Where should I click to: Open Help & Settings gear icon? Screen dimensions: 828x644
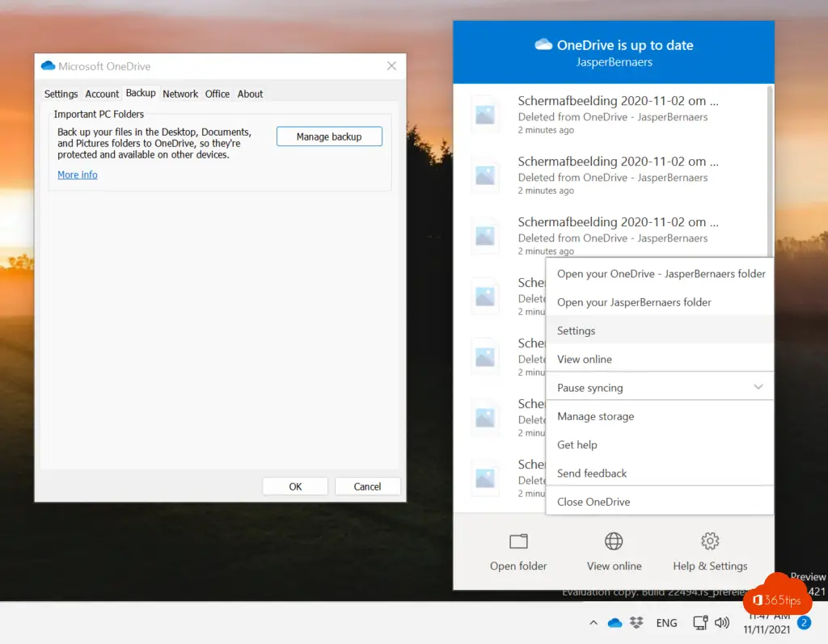tap(710, 541)
